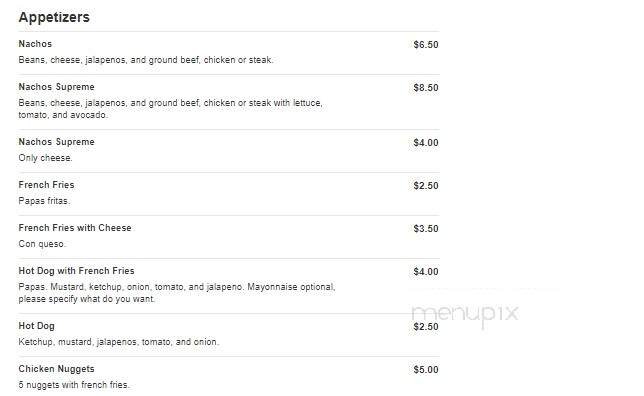Click the $2.50 French Fries price

pyautogui.click(x=426, y=186)
